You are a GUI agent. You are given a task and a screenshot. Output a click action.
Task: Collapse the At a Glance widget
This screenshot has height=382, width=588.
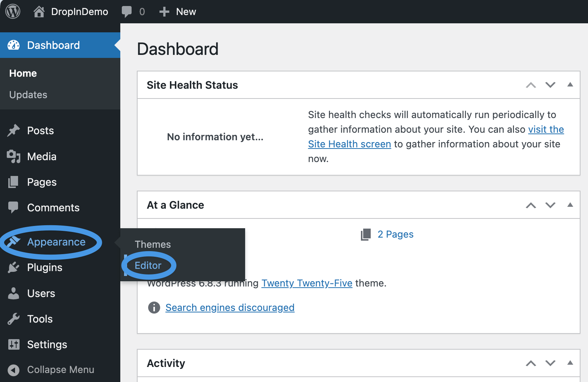pyautogui.click(x=570, y=205)
